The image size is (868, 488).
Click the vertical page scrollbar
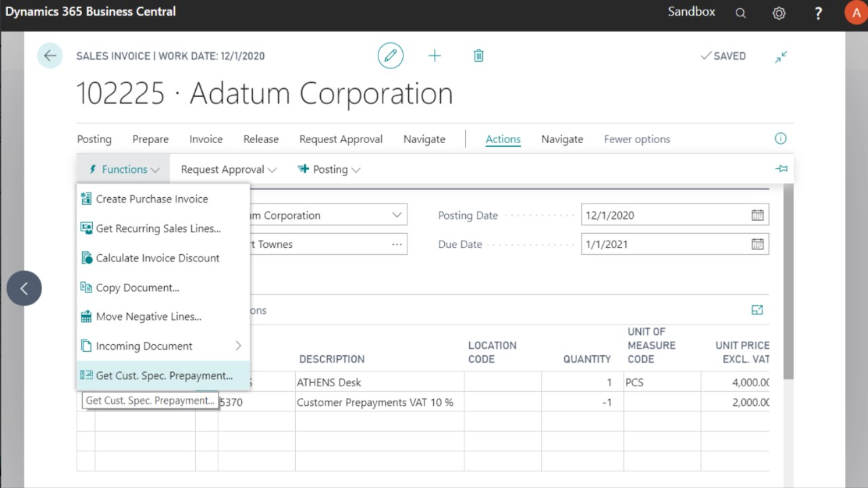pos(788,281)
